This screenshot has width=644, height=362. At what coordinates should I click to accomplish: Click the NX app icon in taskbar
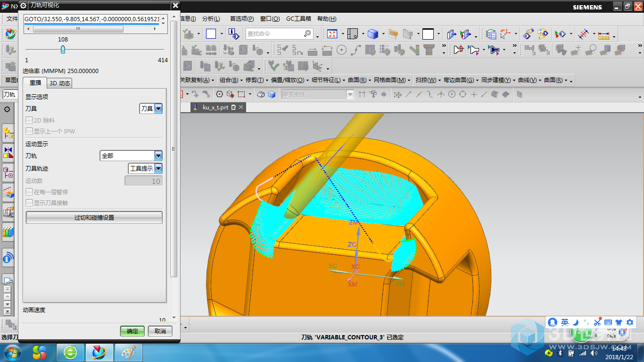point(99,353)
